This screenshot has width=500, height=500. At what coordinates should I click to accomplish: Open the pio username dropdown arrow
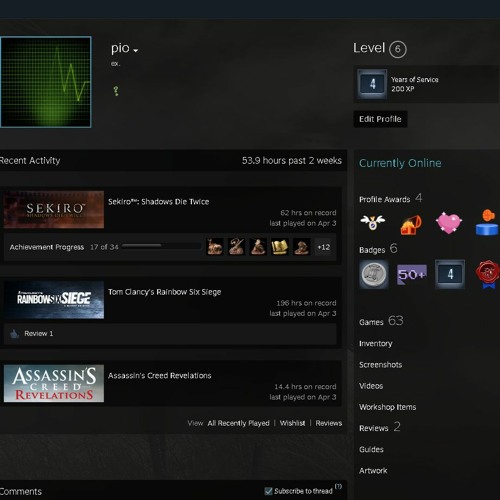click(135, 51)
